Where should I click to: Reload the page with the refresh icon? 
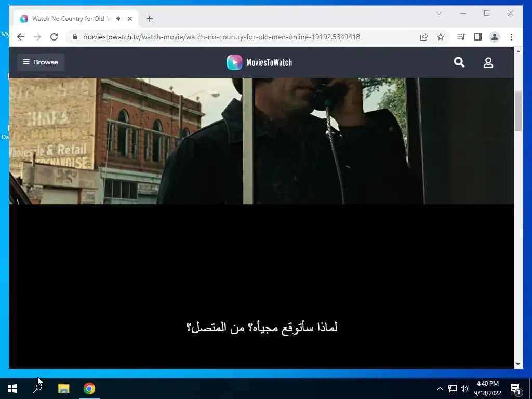coord(54,37)
